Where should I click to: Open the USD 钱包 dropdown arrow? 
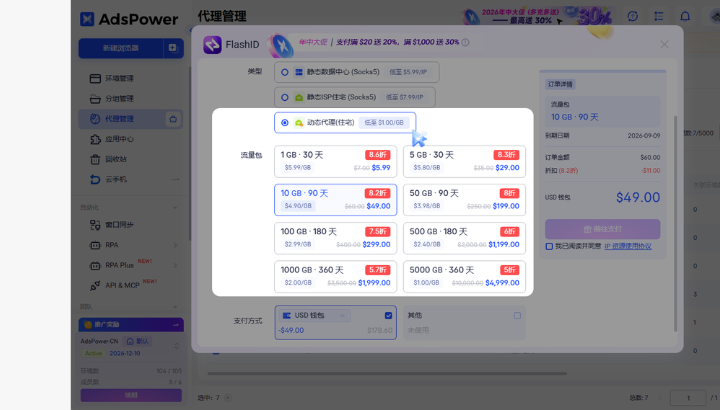click(342, 315)
